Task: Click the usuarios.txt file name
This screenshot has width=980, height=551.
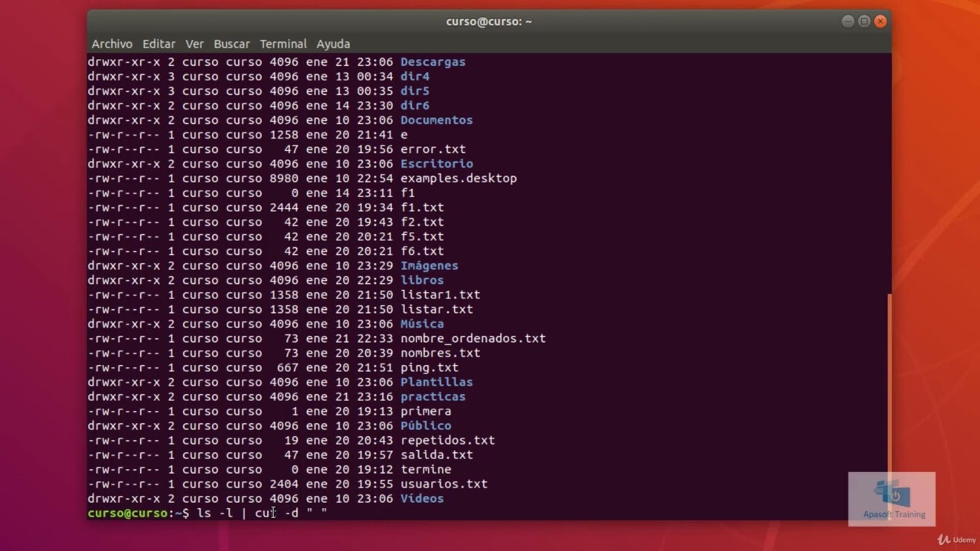Action: click(x=444, y=484)
